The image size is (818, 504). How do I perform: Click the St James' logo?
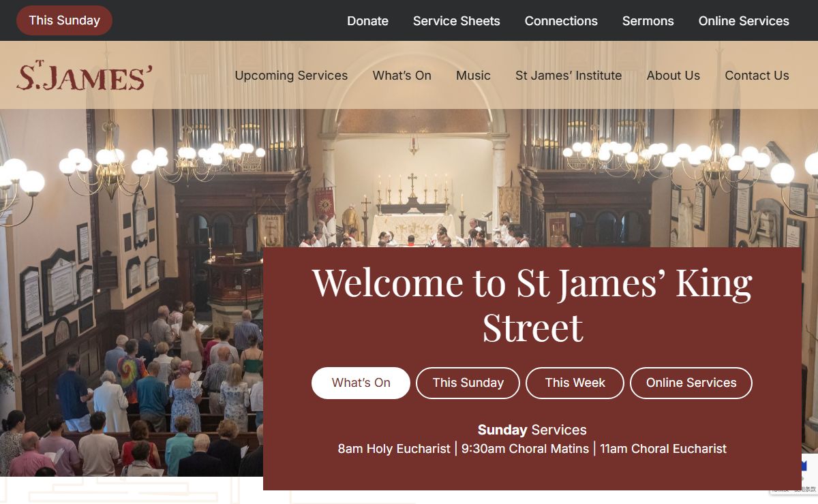tap(85, 76)
